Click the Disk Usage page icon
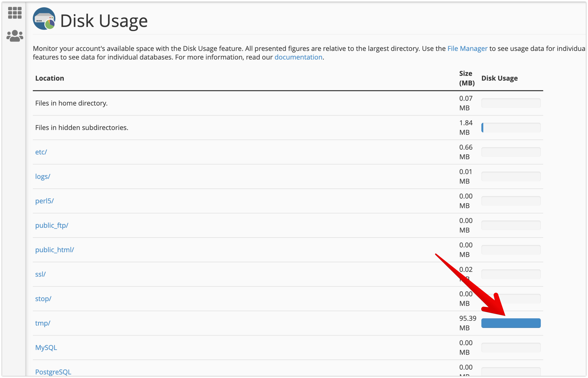The width and height of the screenshot is (588, 378). click(x=44, y=19)
